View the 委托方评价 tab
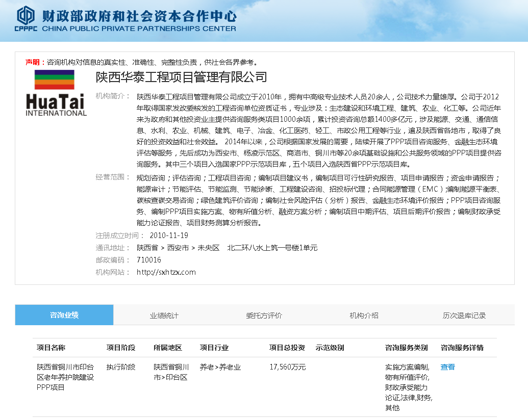 (264, 314)
